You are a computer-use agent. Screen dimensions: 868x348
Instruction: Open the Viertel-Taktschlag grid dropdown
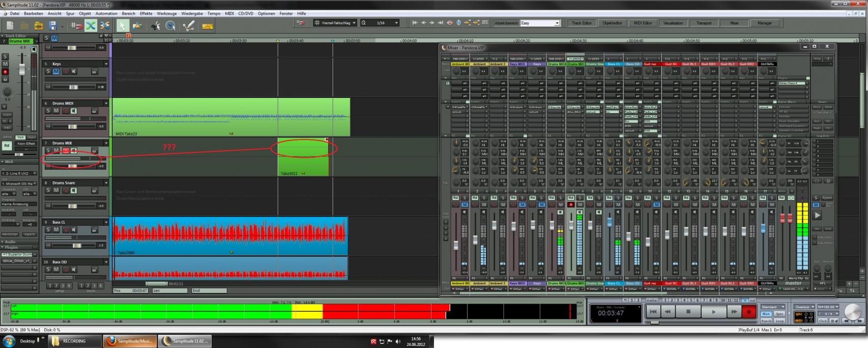click(x=354, y=23)
